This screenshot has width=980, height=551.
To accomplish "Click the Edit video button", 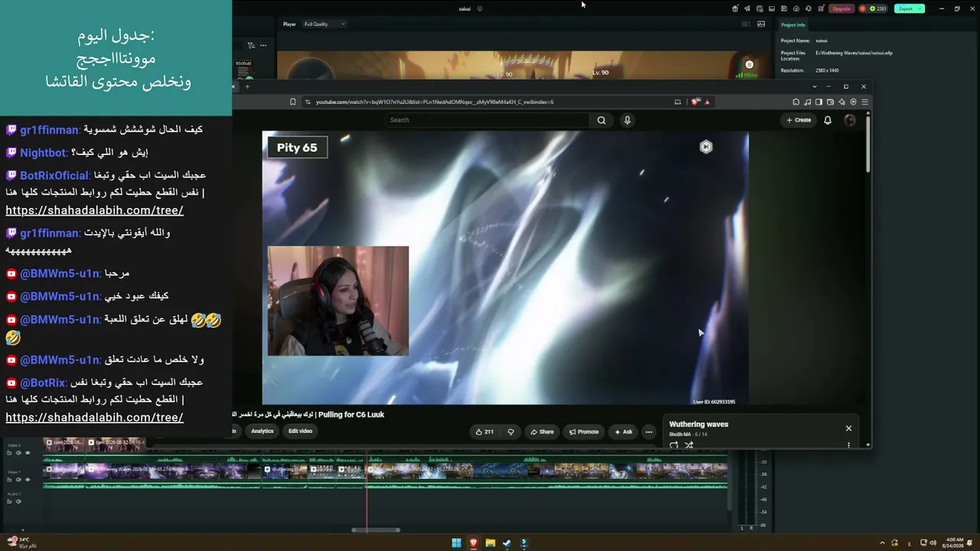I will click(300, 431).
